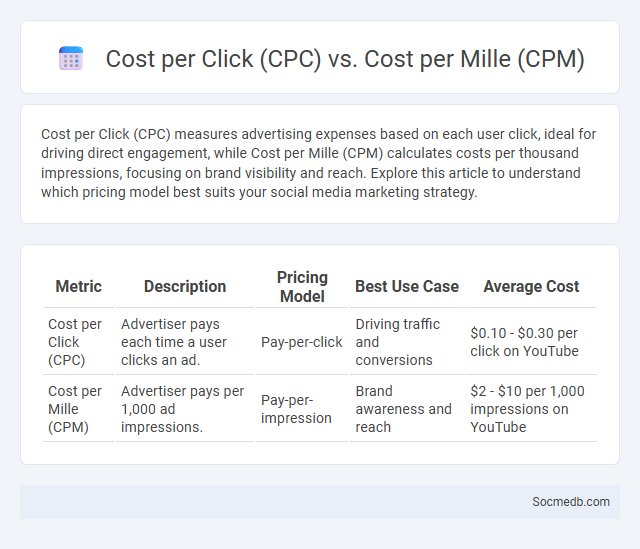Click the calendar table icon beside title
Viewport: 640px width, 549px height.
(x=71, y=58)
